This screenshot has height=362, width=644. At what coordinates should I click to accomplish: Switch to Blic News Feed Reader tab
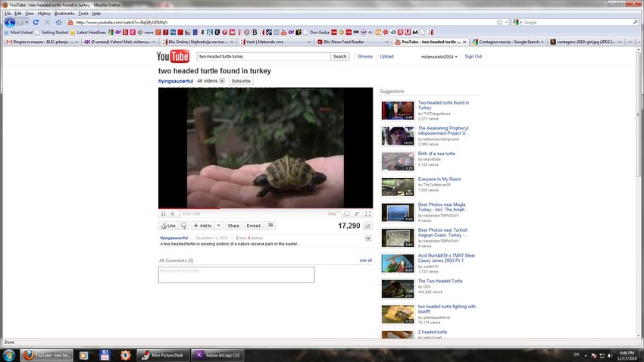[352, 42]
